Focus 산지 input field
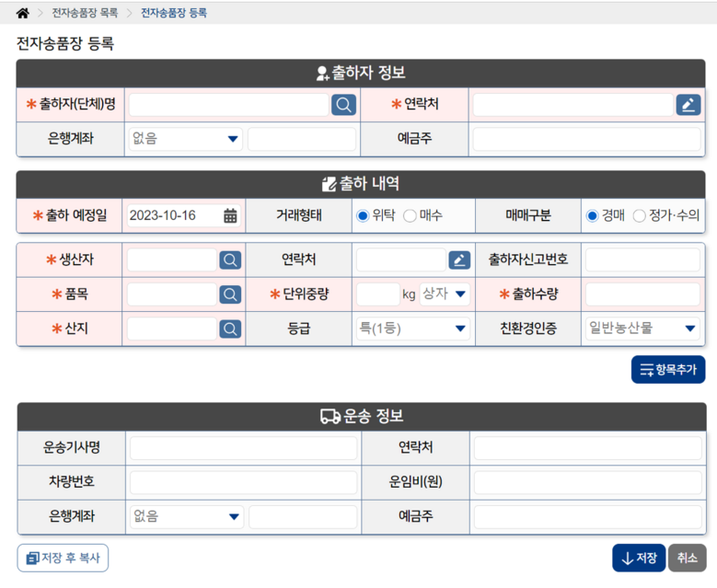 pos(172,329)
